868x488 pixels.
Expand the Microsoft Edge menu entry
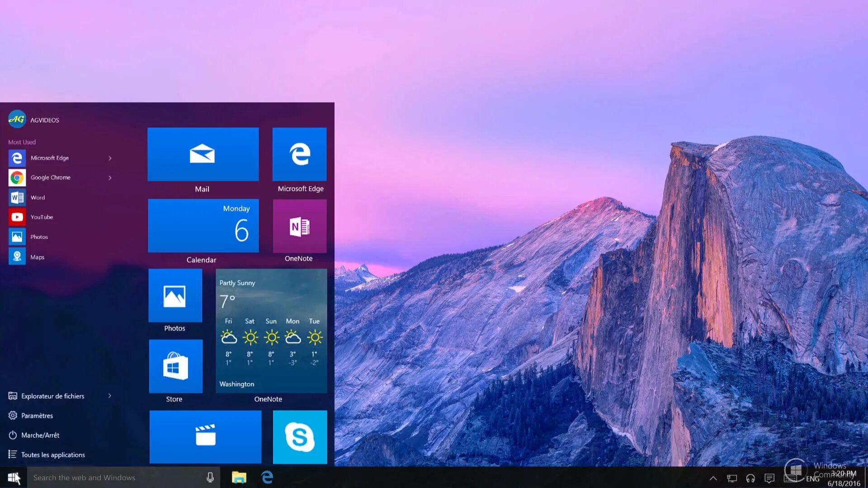(110, 157)
